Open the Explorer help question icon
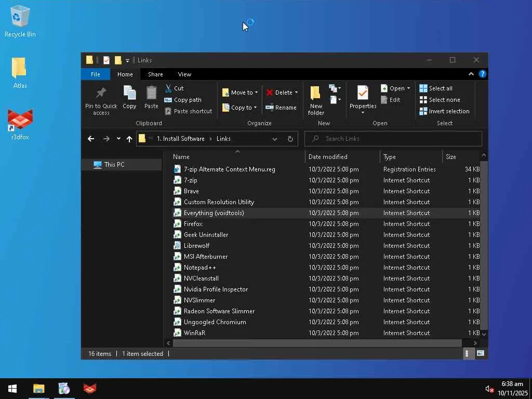Image resolution: width=532 pixels, height=399 pixels. 482,74
